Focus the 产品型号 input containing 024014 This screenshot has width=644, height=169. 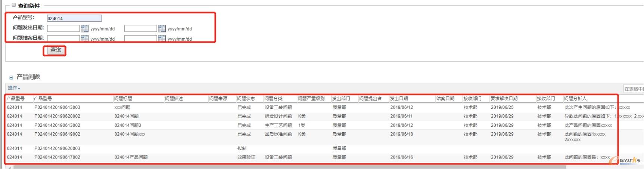pos(74,18)
